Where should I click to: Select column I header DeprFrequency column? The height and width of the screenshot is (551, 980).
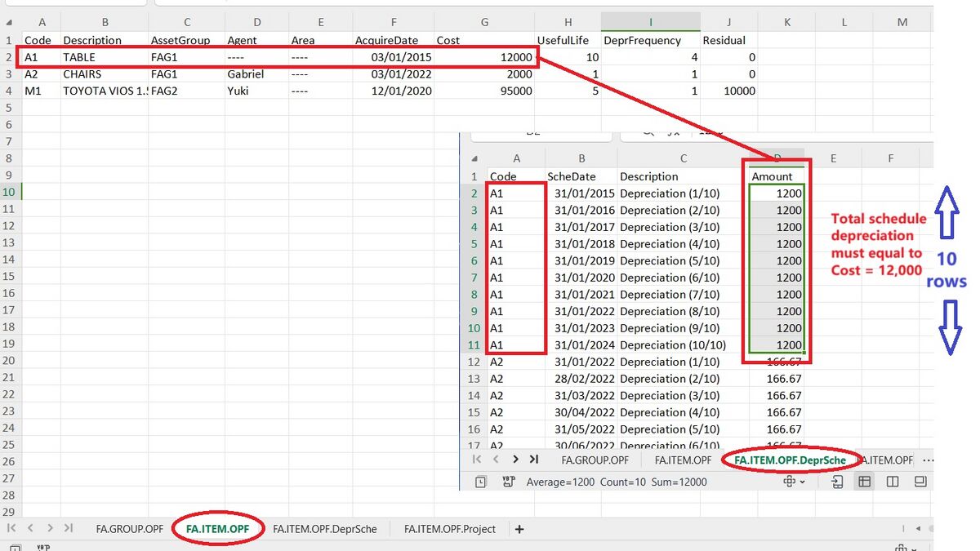pos(650,22)
